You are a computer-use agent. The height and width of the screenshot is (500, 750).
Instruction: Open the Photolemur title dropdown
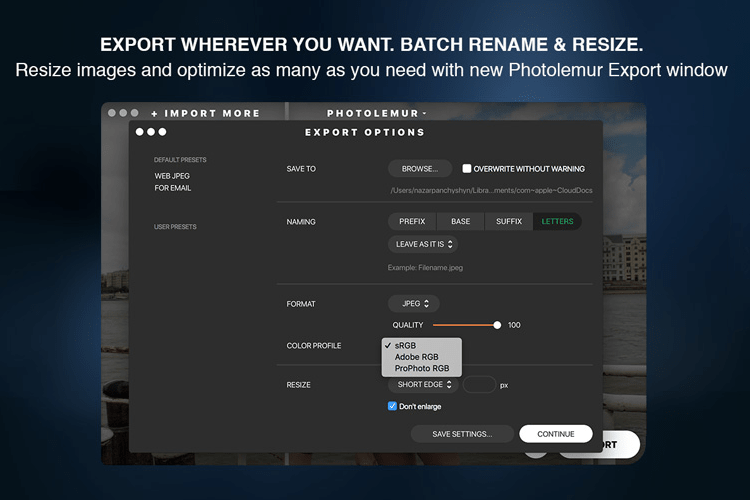tap(376, 113)
